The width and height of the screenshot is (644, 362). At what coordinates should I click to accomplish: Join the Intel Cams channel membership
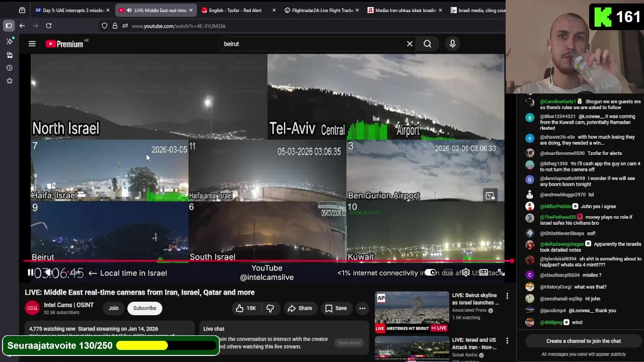(x=113, y=308)
